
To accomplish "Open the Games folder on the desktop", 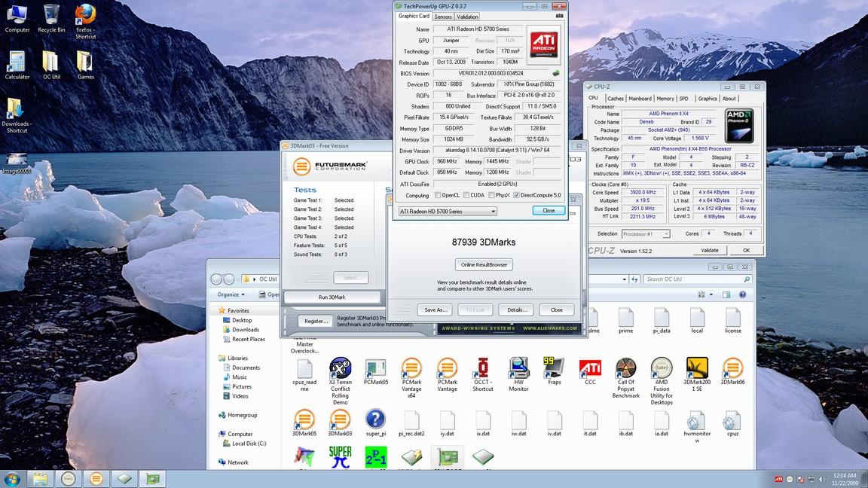I will click(x=85, y=66).
